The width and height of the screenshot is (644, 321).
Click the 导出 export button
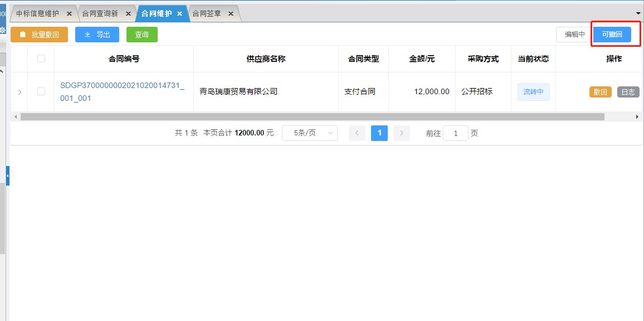[x=97, y=35]
